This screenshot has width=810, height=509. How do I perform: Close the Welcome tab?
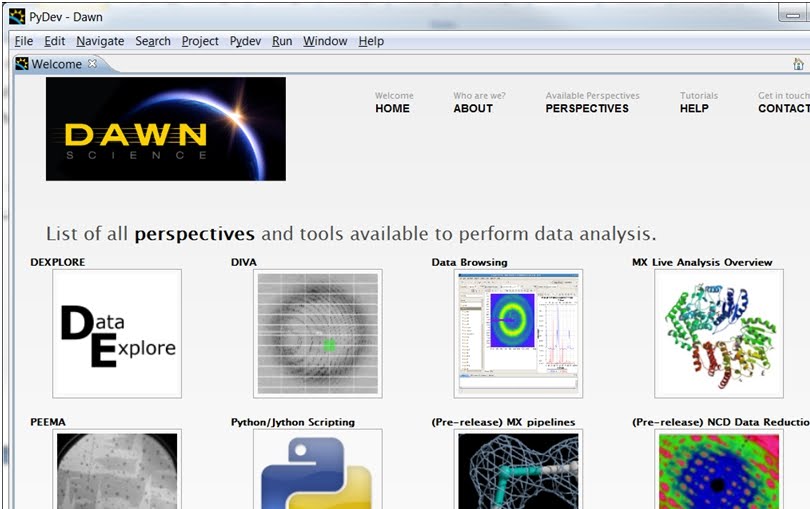(92, 63)
